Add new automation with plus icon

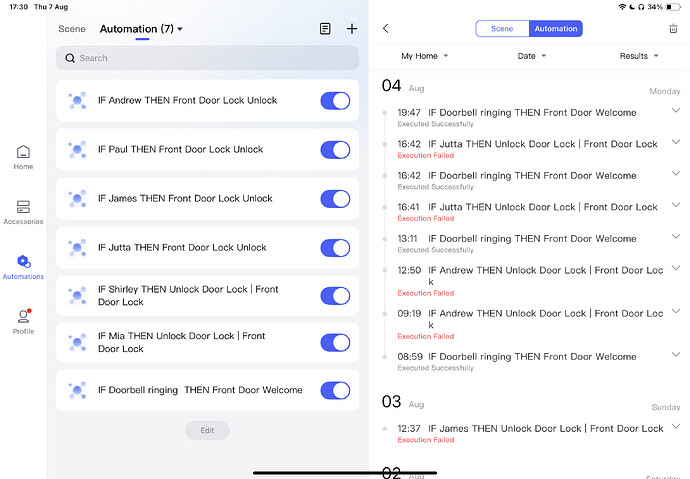[x=351, y=29]
